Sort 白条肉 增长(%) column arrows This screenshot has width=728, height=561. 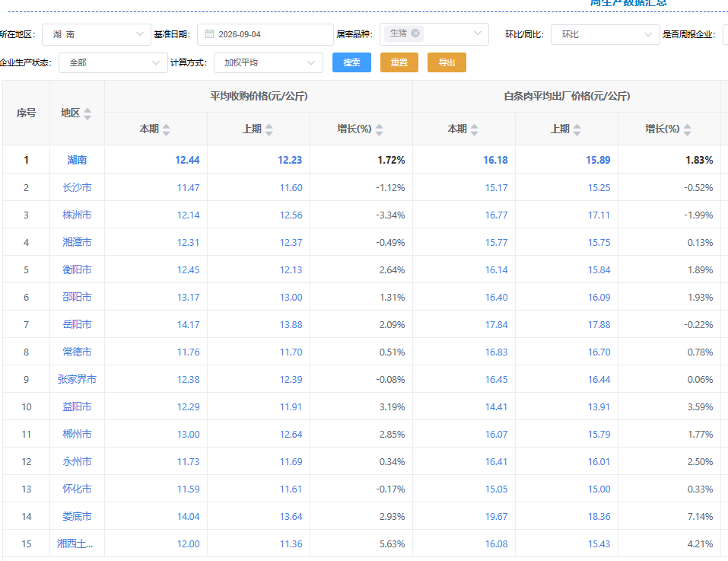pos(687,129)
